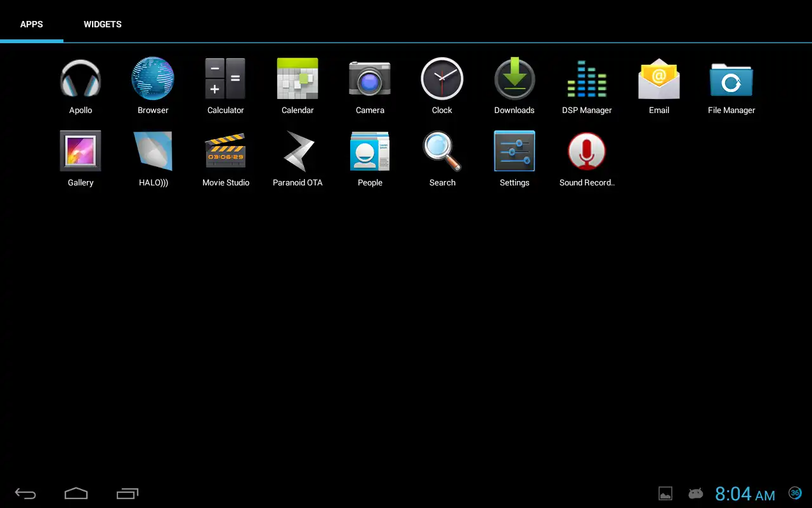Open the People contacts app
Image resolution: width=812 pixels, height=508 pixels.
(x=370, y=158)
